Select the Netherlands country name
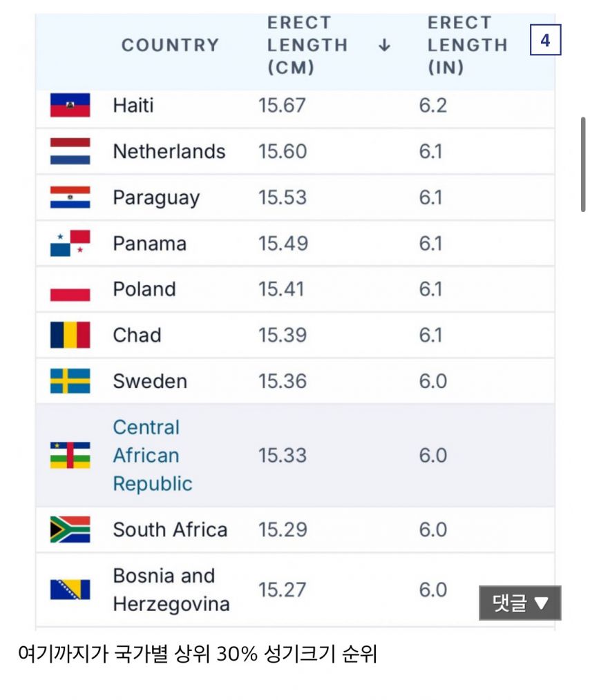Viewport: 590px width, 700px height. point(169,151)
